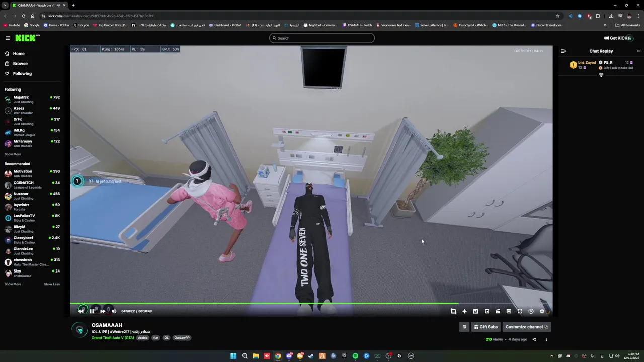Click the square icon beside Gift Subs
The image size is (644, 362).
tap(464, 327)
